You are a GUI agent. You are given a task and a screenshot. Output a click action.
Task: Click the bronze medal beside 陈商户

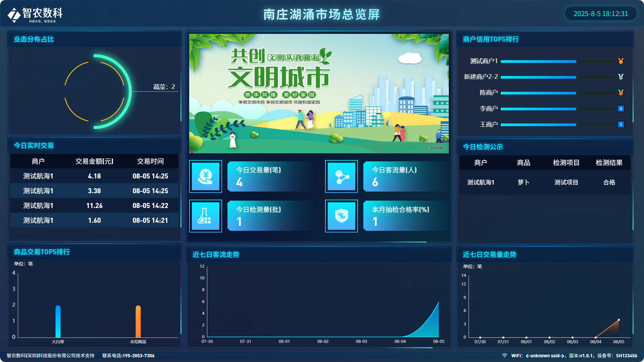click(621, 93)
